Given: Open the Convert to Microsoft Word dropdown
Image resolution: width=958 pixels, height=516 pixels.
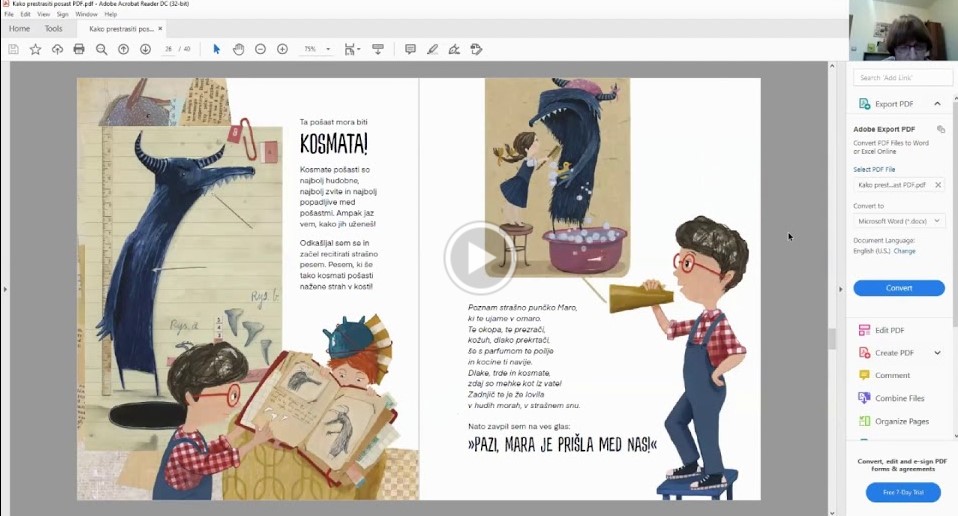Looking at the screenshot, I should tap(899, 221).
